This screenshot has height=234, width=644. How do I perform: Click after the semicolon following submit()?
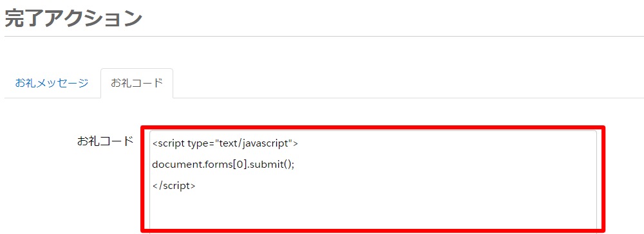296,165
